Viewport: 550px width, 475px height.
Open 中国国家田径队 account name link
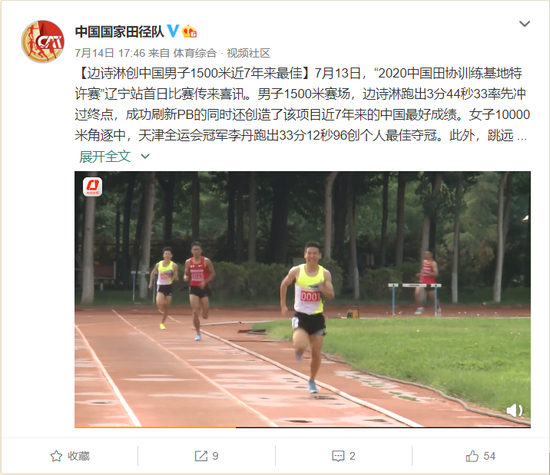[119, 32]
